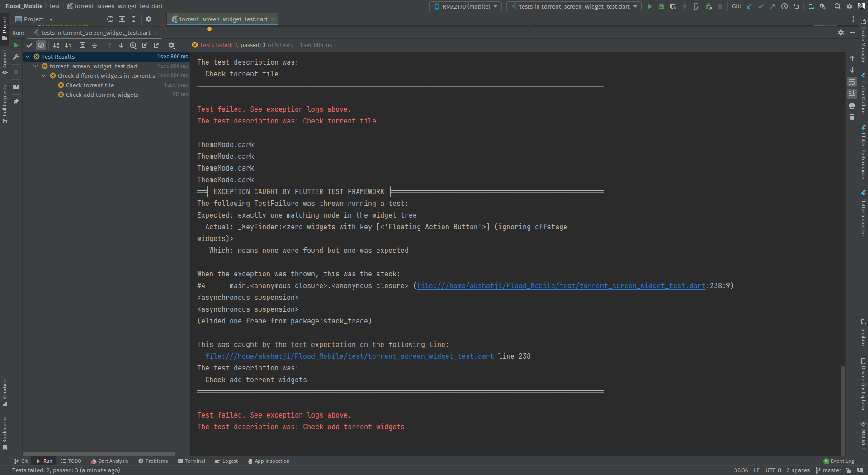Clear console with trash icon
This screenshot has height=475, width=868.
tap(852, 117)
